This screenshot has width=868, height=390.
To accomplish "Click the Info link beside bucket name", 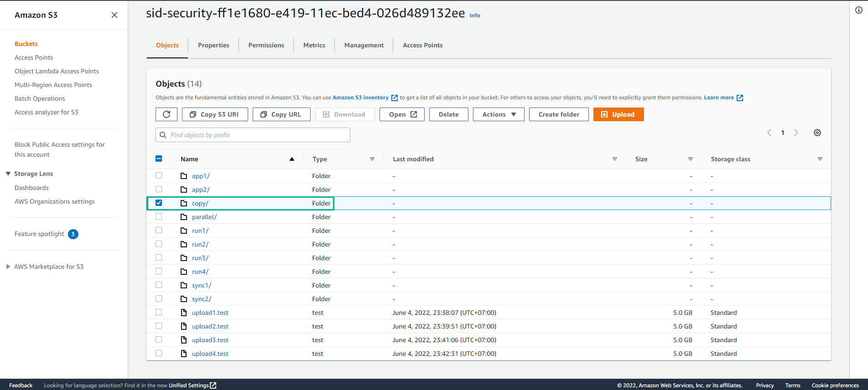I will (475, 15).
